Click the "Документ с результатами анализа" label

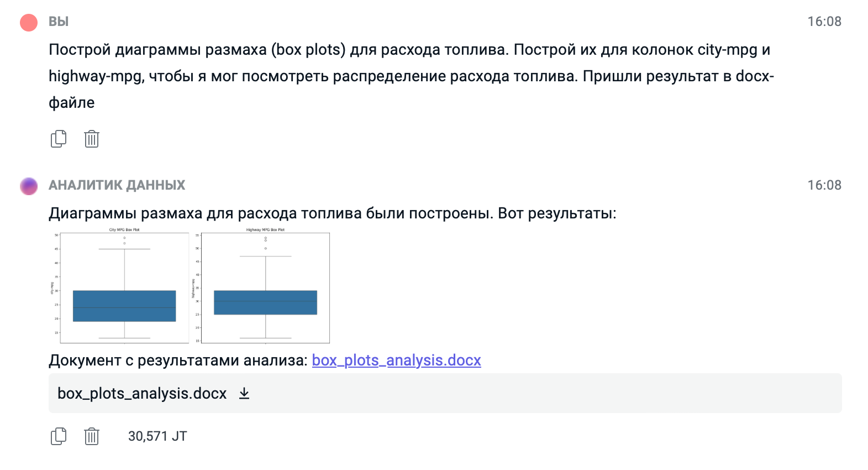point(178,361)
